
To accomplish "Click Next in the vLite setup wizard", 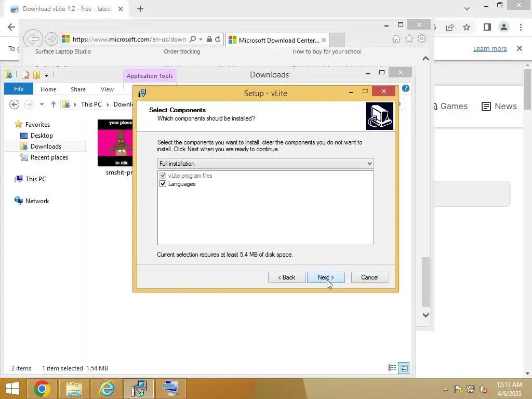I will point(326,277).
